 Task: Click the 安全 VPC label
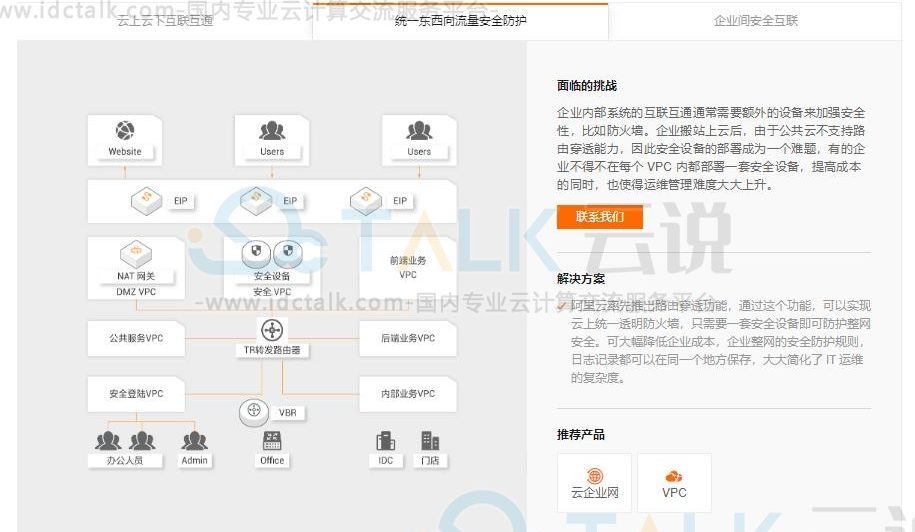pos(272,292)
